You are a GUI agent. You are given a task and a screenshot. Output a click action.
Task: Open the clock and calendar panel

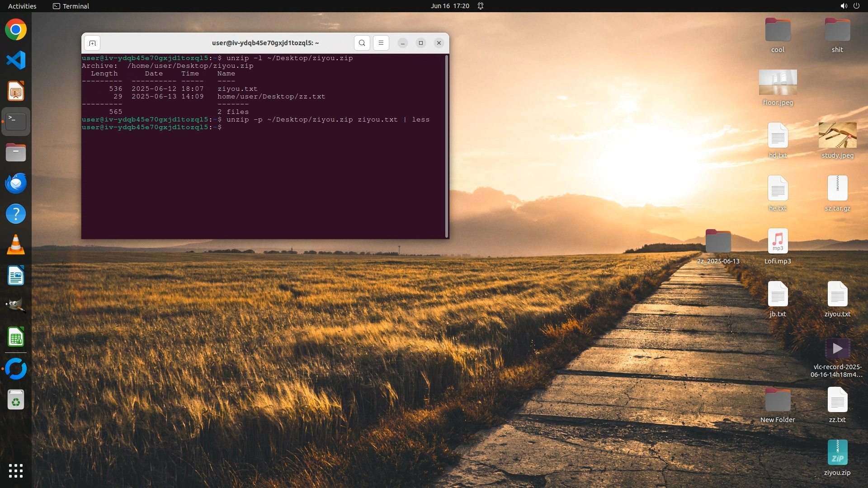pyautogui.click(x=449, y=6)
